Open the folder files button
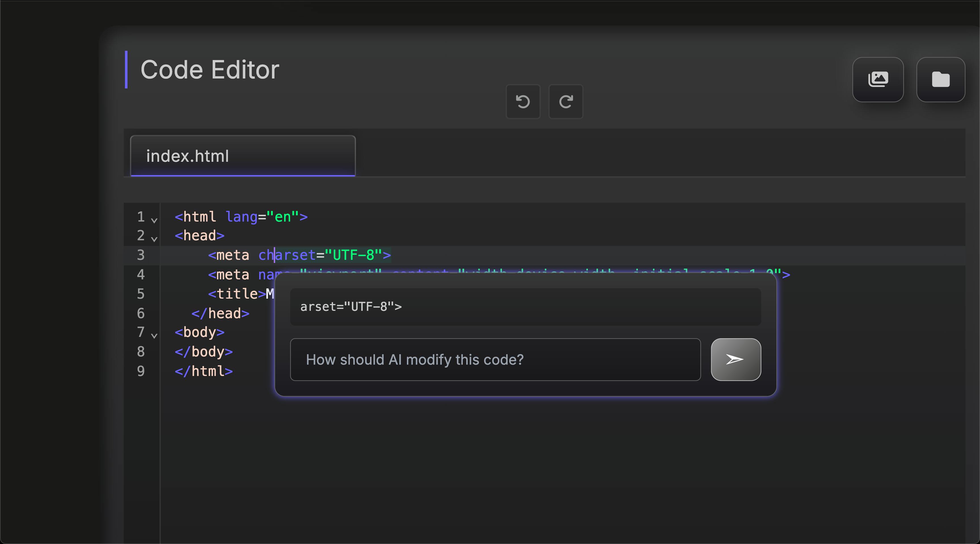The width and height of the screenshot is (980, 544). (940, 79)
